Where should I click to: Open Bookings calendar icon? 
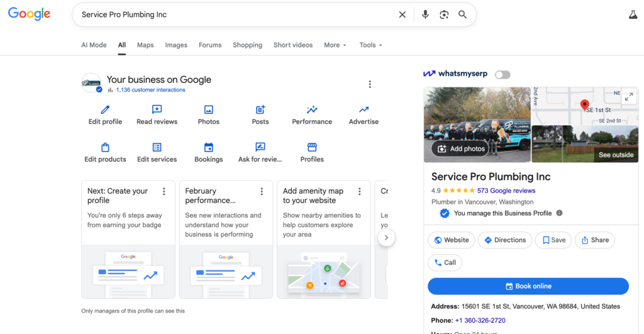click(x=209, y=148)
